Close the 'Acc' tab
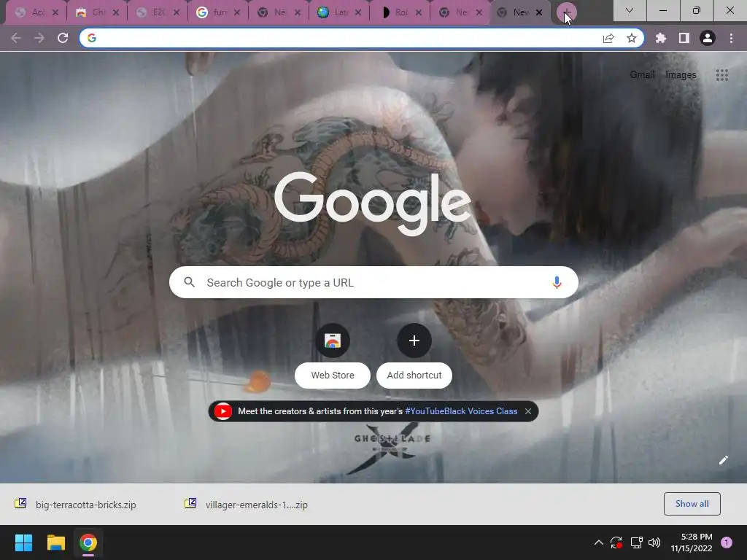 tap(55, 12)
